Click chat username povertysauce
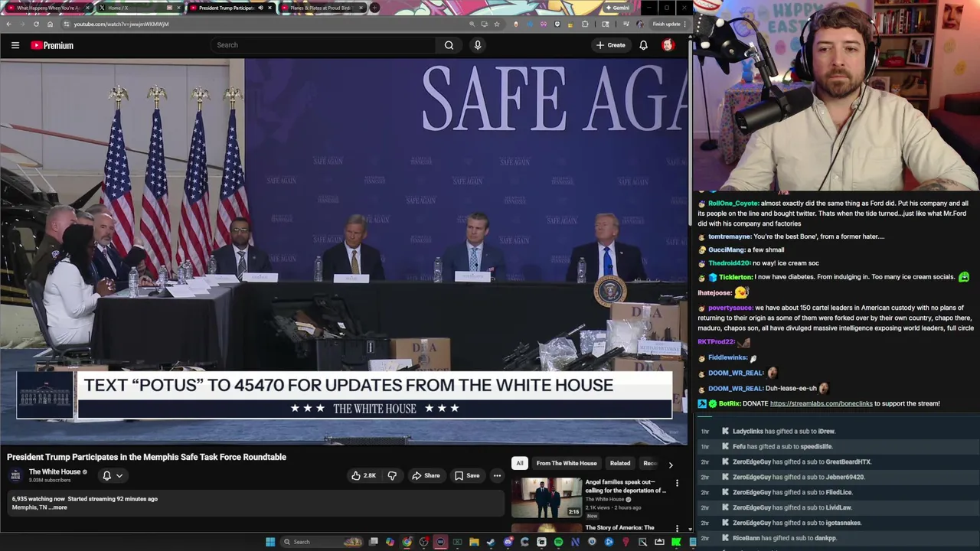The height and width of the screenshot is (551, 980). point(730,308)
